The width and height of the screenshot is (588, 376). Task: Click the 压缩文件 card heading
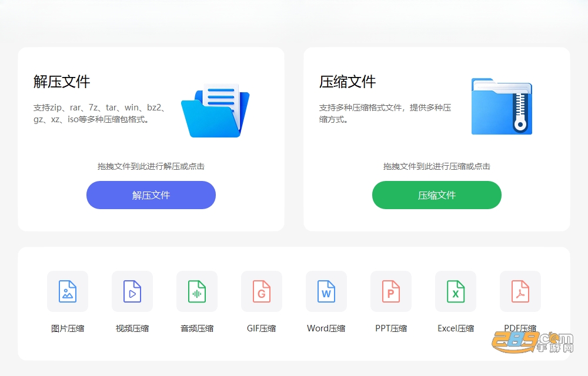(348, 82)
